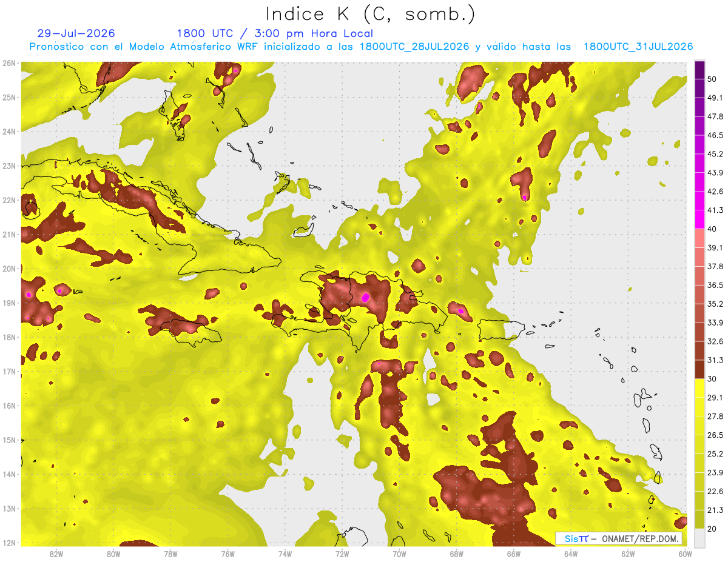
Task: Click the colorbar value "32.6"
Action: [715, 341]
